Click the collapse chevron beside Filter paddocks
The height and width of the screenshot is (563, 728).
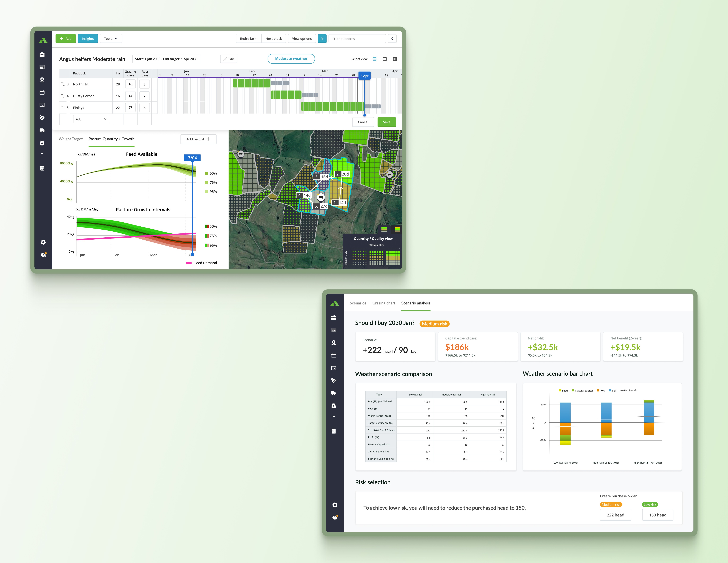392,39
